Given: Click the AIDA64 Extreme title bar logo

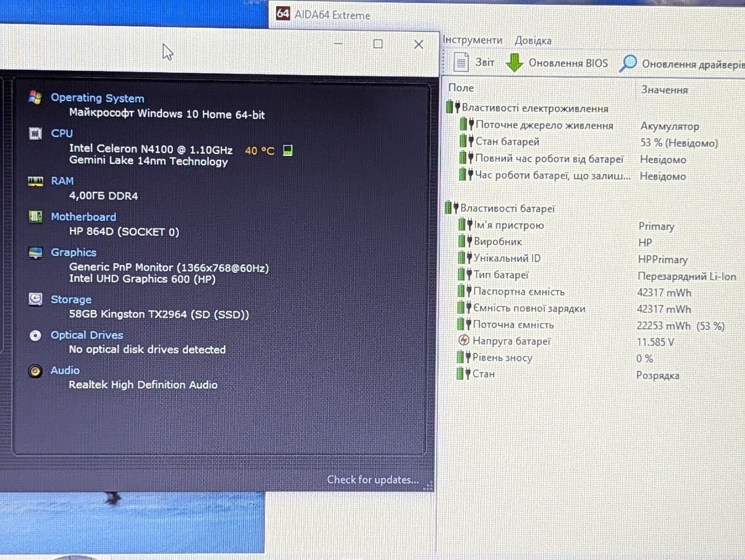Looking at the screenshot, I should pyautogui.click(x=283, y=13).
